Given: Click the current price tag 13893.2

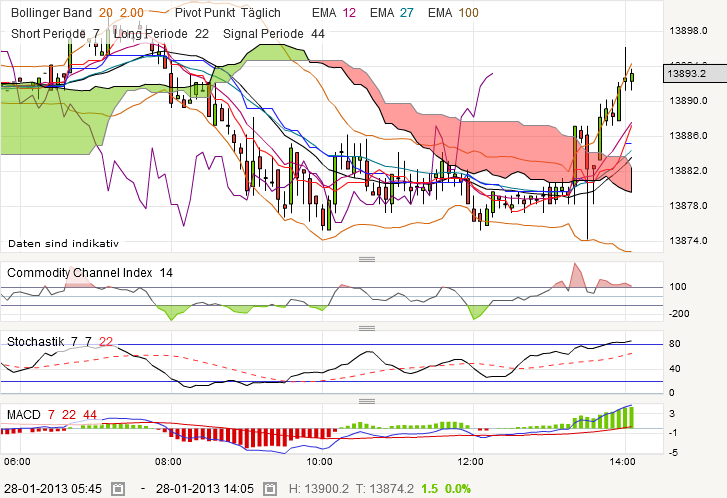Looking at the screenshot, I should [695, 74].
